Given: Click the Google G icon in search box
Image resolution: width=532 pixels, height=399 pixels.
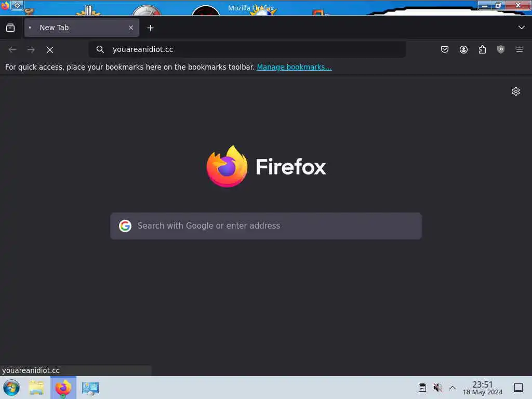Looking at the screenshot, I should point(125,226).
